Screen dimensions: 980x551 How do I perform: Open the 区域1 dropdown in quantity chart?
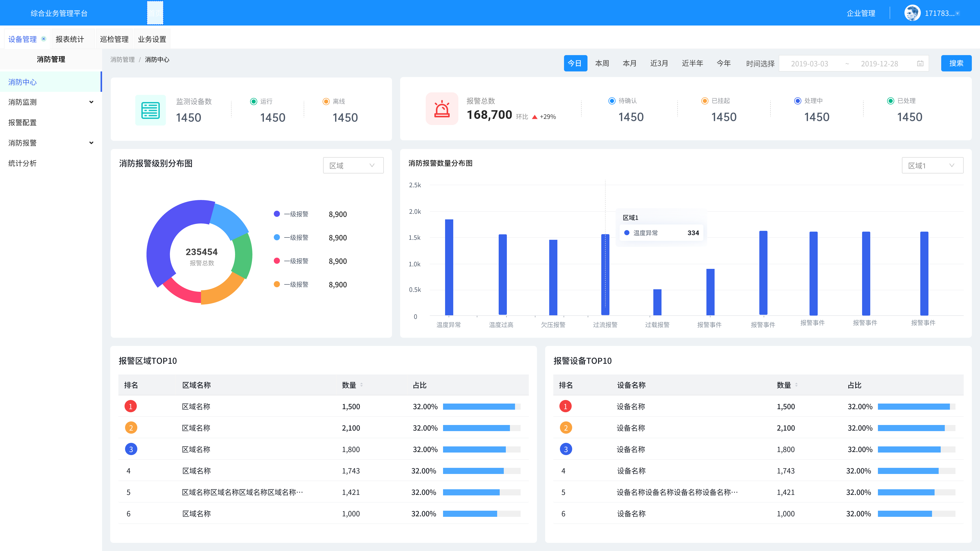932,165
